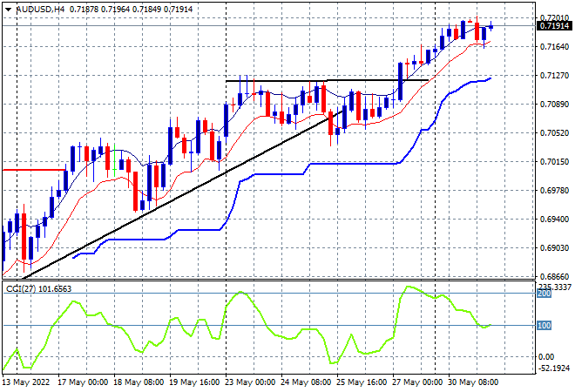
Task: Select the 0.69400 price axis label
Action: (x=554, y=219)
